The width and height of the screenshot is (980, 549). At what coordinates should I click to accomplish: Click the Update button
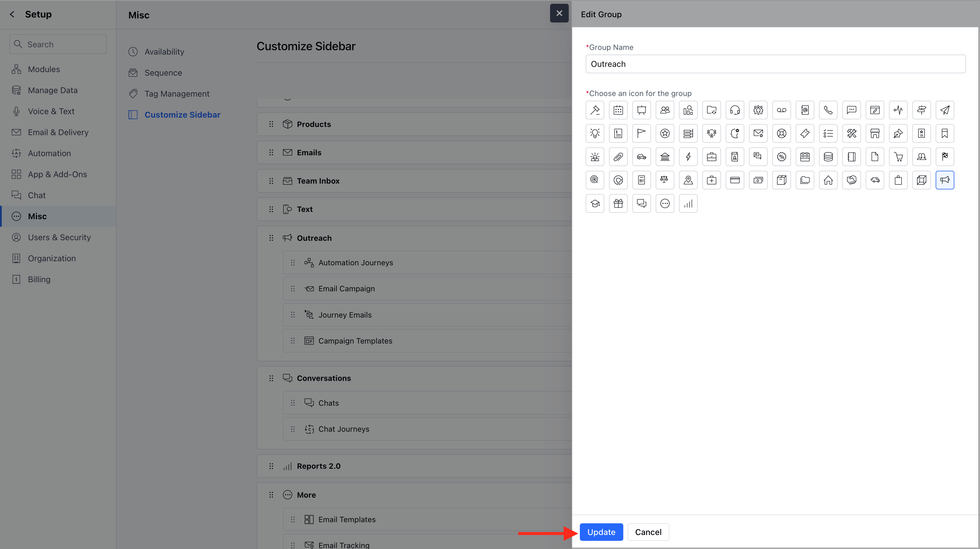(601, 532)
